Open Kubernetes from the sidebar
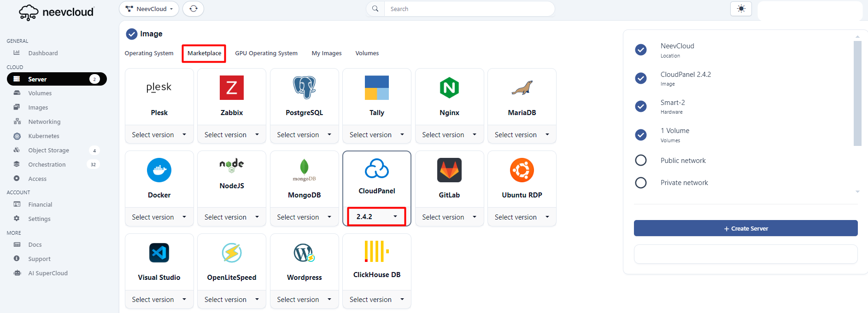Viewport: 868px width, 313px height. (x=44, y=136)
